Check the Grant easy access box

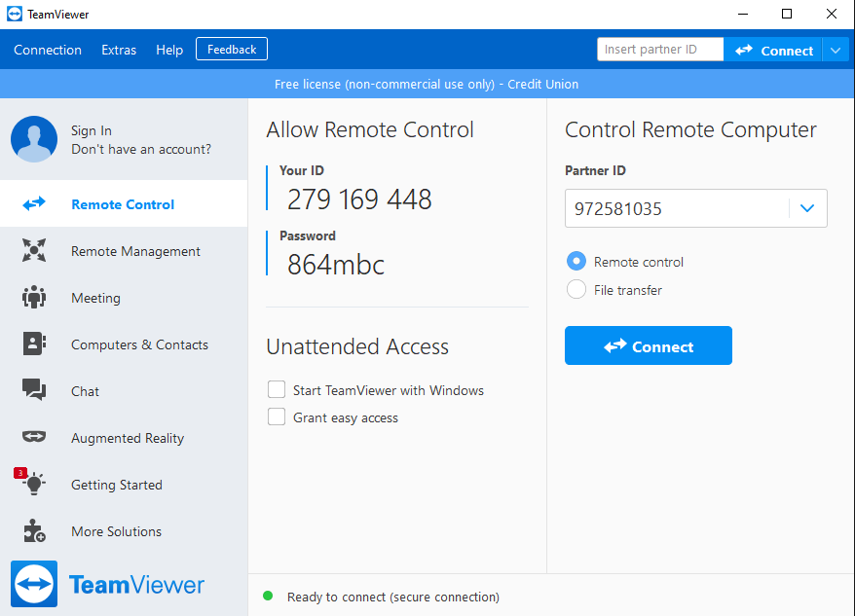click(277, 417)
